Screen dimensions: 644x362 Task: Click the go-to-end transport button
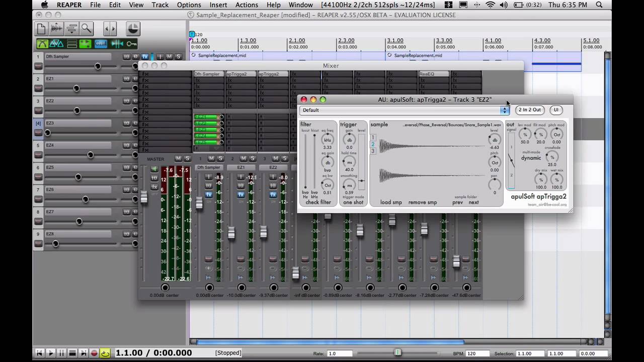(84, 353)
